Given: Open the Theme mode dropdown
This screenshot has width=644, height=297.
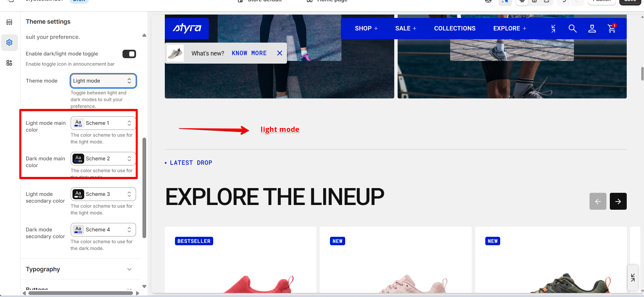Looking at the screenshot, I should click(x=103, y=81).
